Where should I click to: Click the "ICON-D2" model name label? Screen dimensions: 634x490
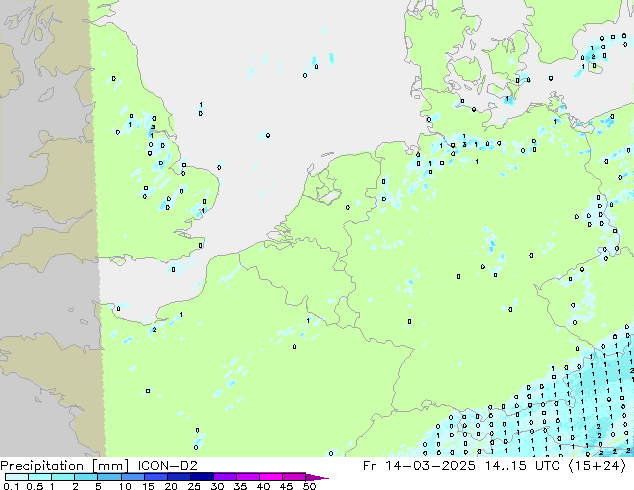click(167, 466)
